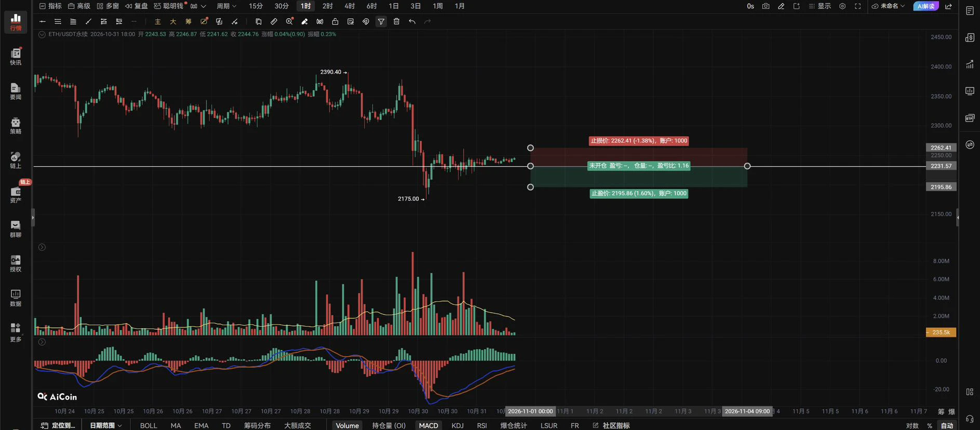Select the zoom magnifier tool
The image size is (980, 430).
[x=289, y=21]
